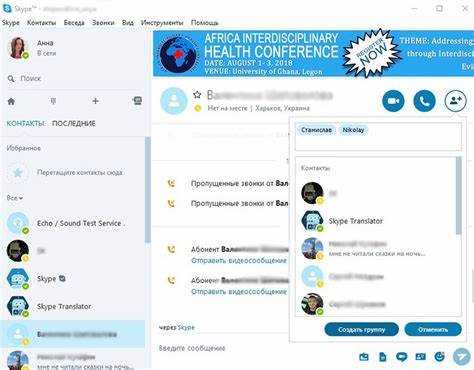Screen dimensions: 474x370
Task: Click Anna's В сети status text
Action: tap(47, 53)
